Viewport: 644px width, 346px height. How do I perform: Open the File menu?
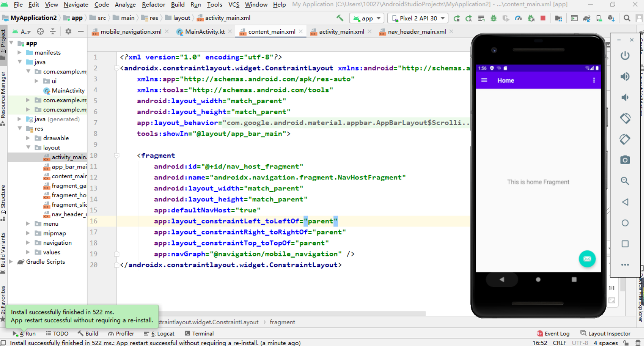point(18,4)
